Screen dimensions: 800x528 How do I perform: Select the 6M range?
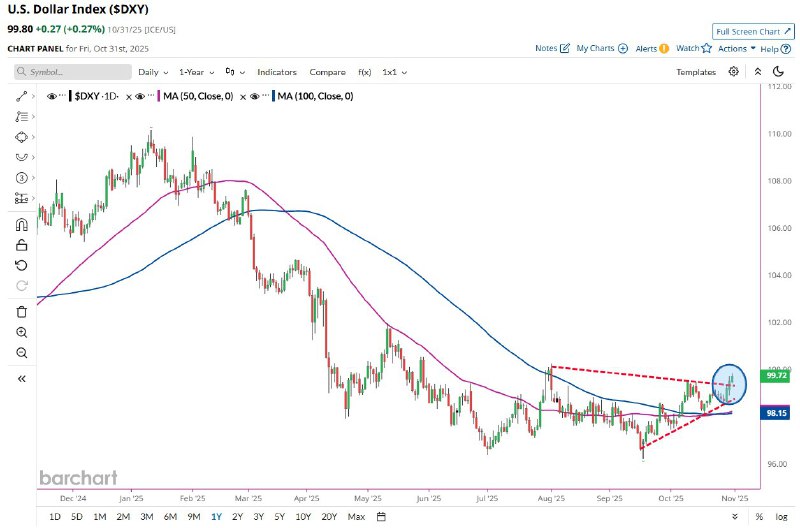coord(170,517)
